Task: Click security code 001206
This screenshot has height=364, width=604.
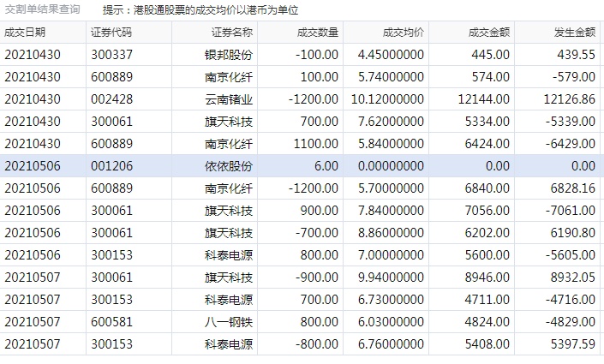Action: (111, 166)
